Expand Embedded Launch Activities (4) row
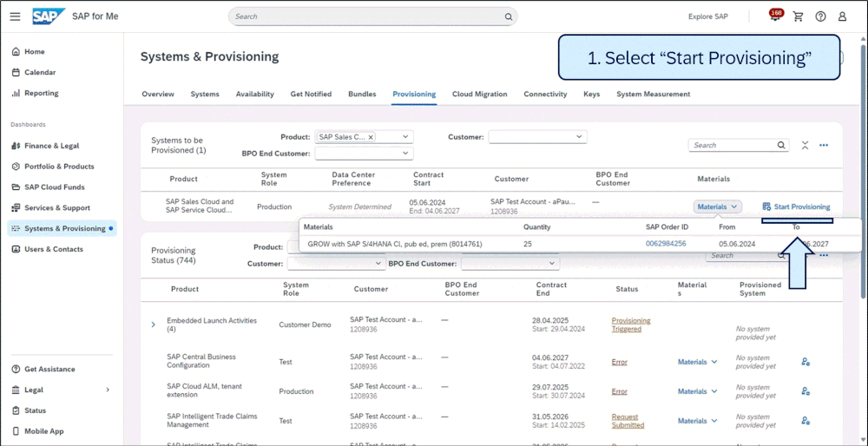Image resolution: width=868 pixels, height=446 pixels. pos(154,325)
